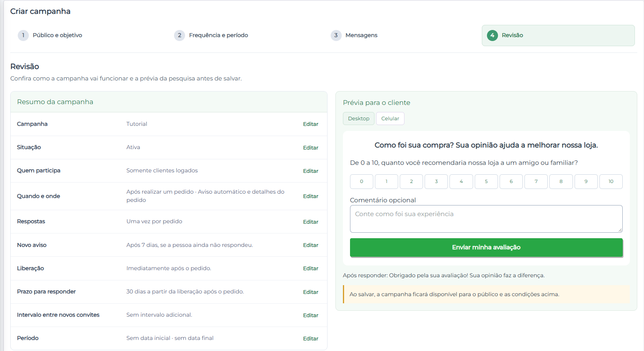This screenshot has width=644, height=351.
Task: Show the Desktop preview
Action: (359, 118)
